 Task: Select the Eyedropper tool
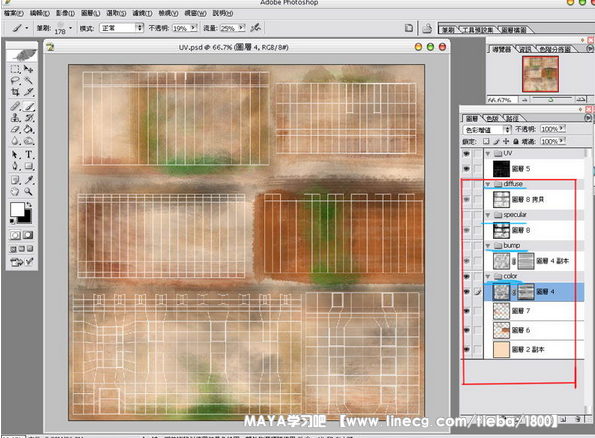[28, 180]
